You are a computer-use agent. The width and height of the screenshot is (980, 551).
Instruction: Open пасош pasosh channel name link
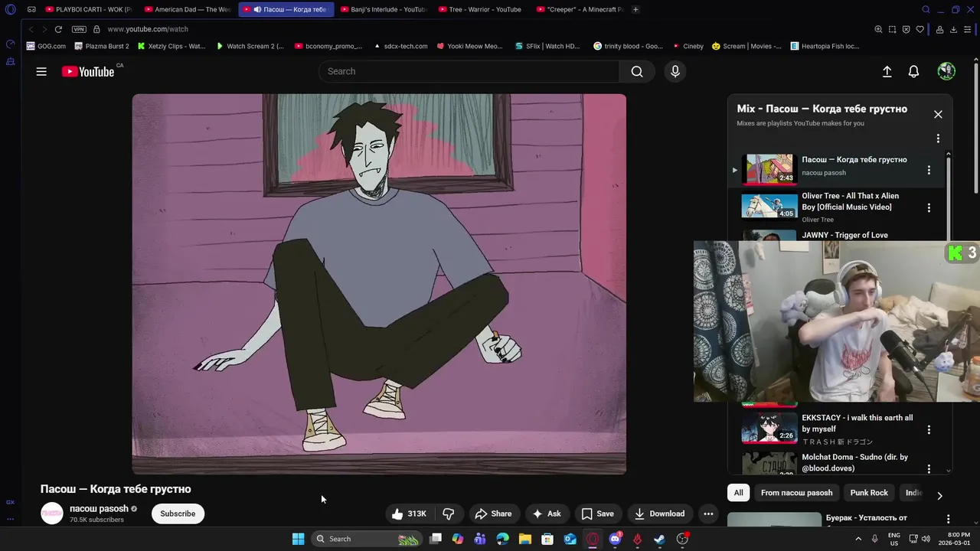[x=99, y=508]
